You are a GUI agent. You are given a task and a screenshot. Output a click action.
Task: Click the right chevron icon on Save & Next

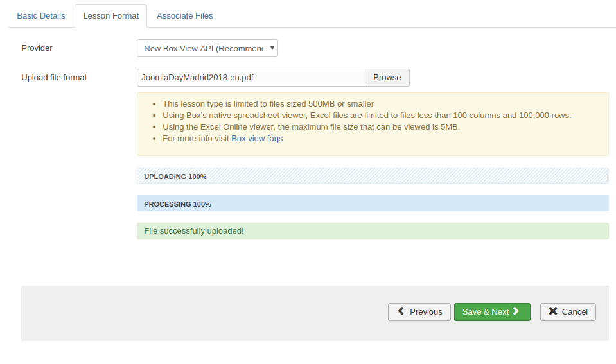coord(516,311)
